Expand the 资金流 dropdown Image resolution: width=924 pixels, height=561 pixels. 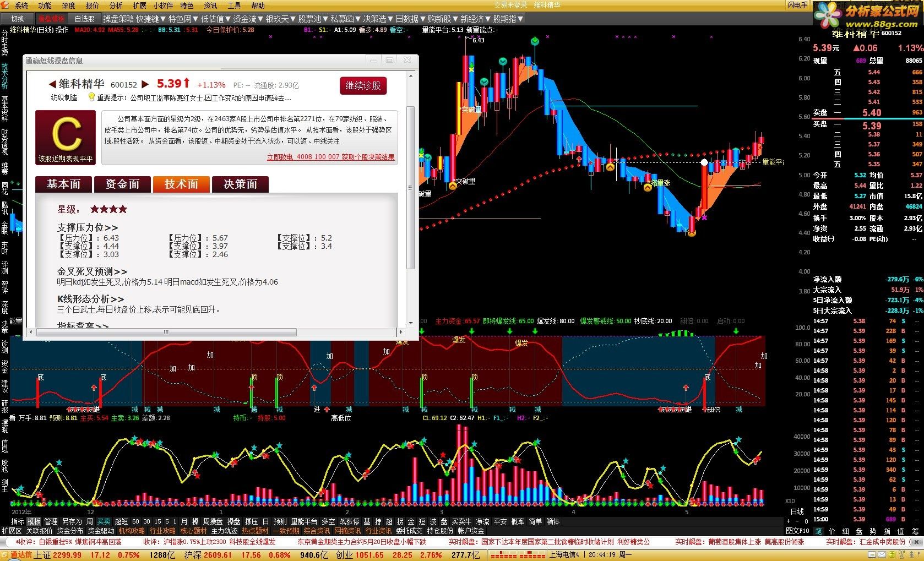click(x=248, y=19)
